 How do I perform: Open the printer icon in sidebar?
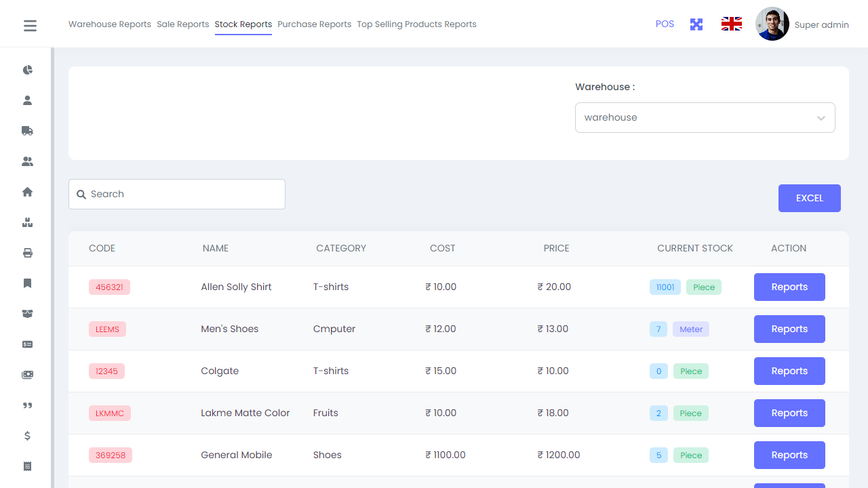pos(28,253)
